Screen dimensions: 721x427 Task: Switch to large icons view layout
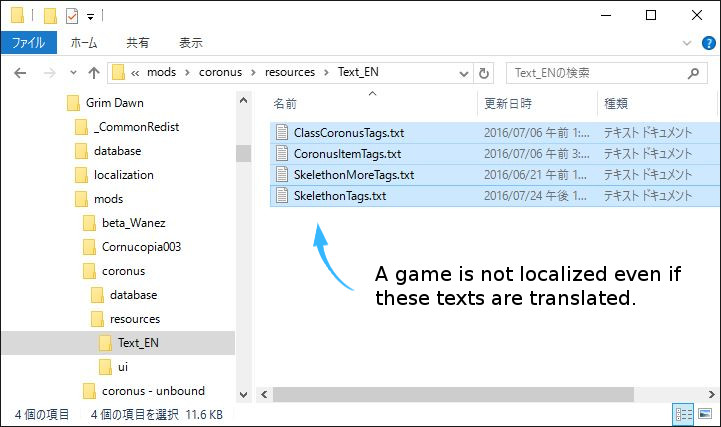pyautogui.click(x=703, y=414)
